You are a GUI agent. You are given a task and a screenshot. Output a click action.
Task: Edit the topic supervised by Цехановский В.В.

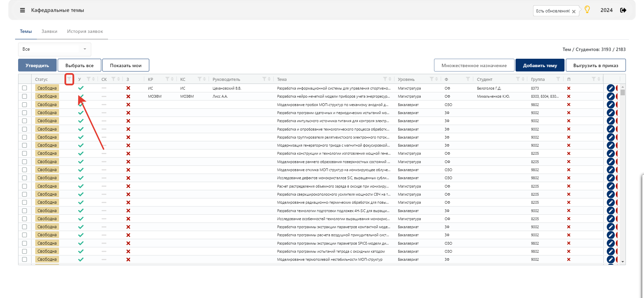(611, 88)
